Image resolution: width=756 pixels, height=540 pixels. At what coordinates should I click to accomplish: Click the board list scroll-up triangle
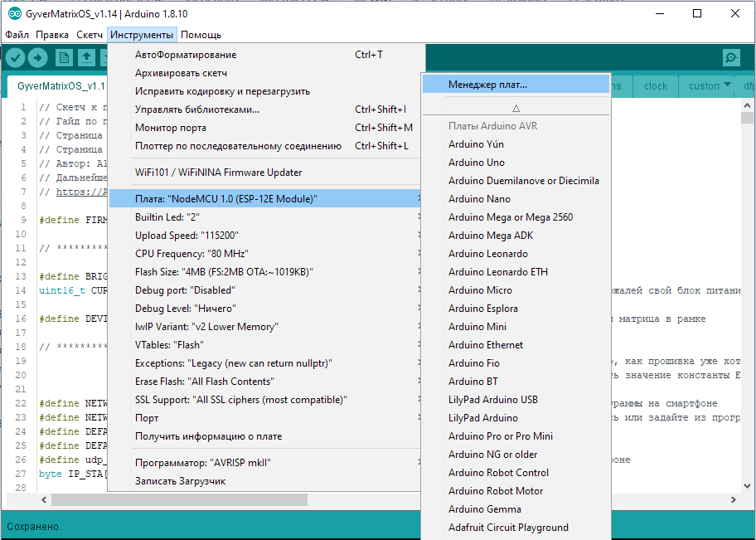pyautogui.click(x=516, y=109)
